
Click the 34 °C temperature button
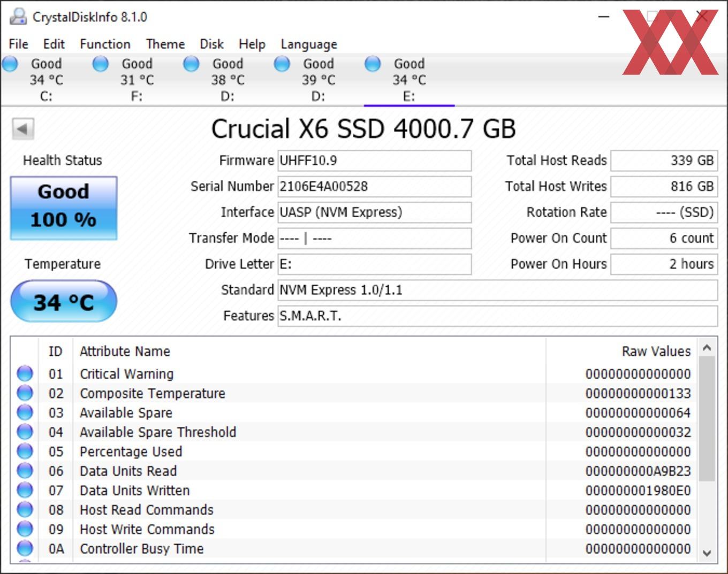tap(64, 302)
